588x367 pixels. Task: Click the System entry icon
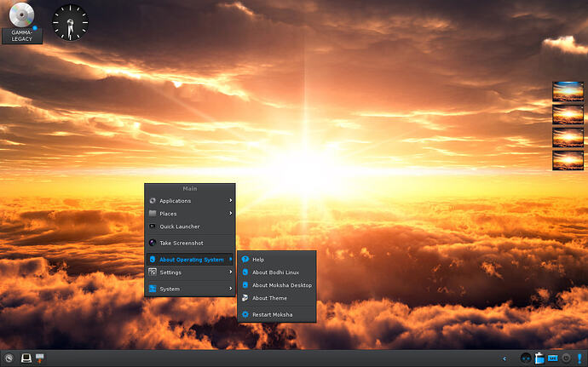[x=153, y=289]
